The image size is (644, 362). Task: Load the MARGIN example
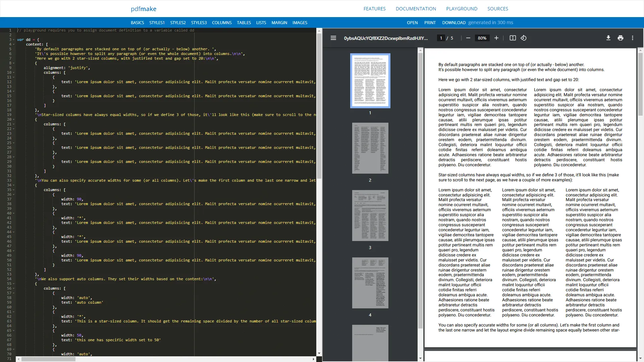pyautogui.click(x=279, y=22)
